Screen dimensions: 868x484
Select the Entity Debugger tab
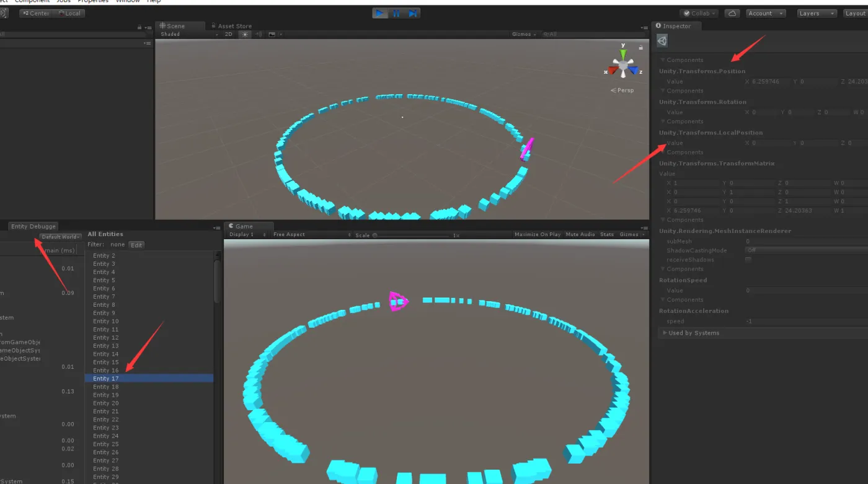click(33, 226)
